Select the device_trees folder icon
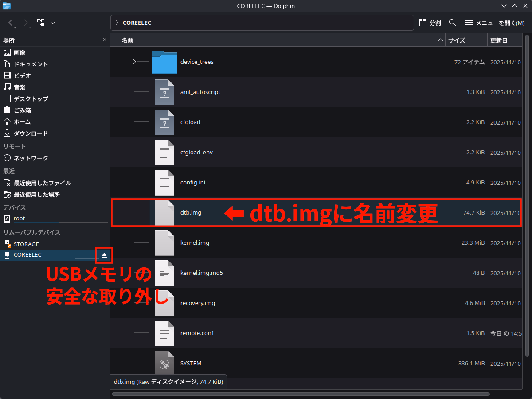 [x=164, y=62]
